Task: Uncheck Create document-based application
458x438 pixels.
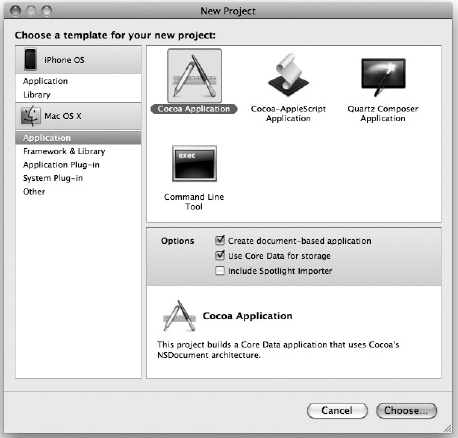Action: point(220,240)
